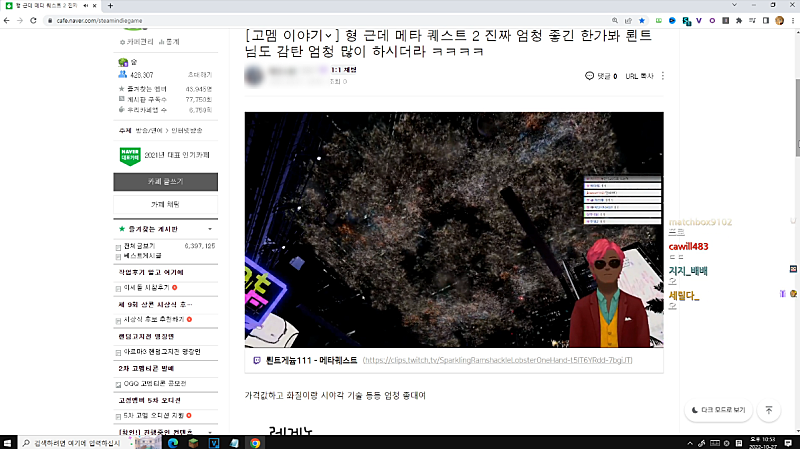This screenshot has height=449, width=800.
Task: Open Chrome's three-dot menu
Action: [x=793, y=20]
